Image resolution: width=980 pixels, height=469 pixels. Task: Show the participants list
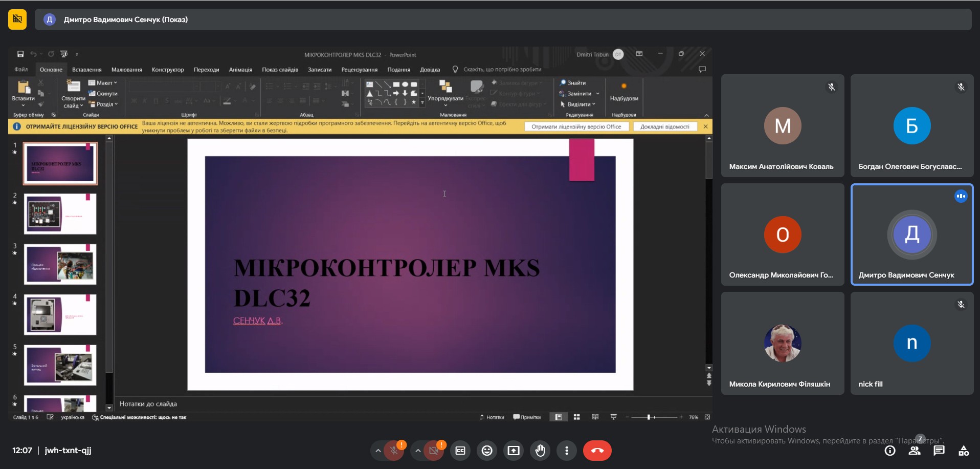point(914,451)
